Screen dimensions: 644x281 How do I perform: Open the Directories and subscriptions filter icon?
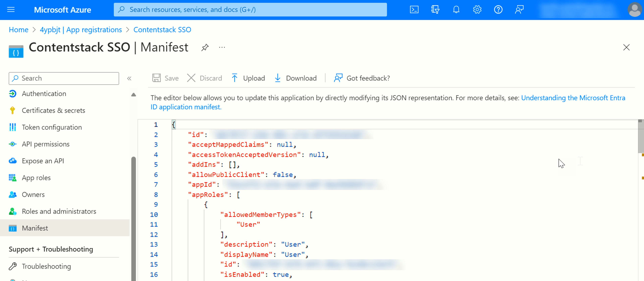click(435, 10)
